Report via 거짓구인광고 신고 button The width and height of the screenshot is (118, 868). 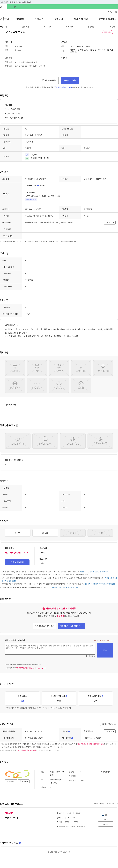[109, 724]
